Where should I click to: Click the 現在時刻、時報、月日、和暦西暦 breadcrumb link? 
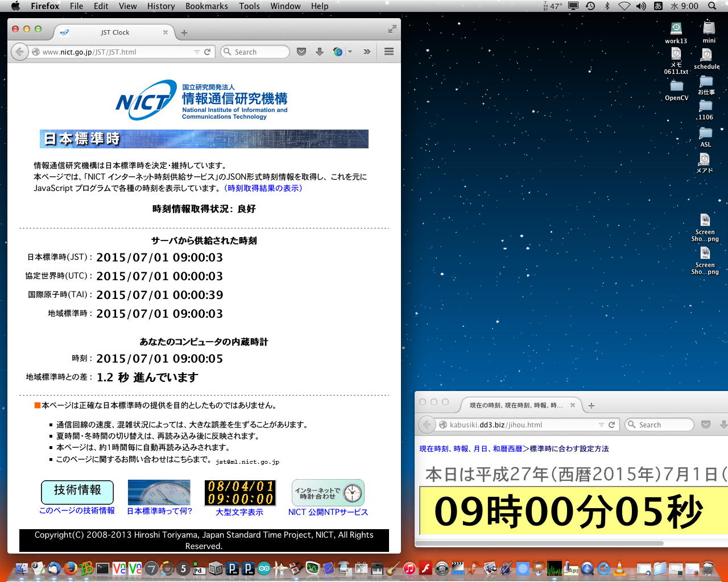pos(471,449)
